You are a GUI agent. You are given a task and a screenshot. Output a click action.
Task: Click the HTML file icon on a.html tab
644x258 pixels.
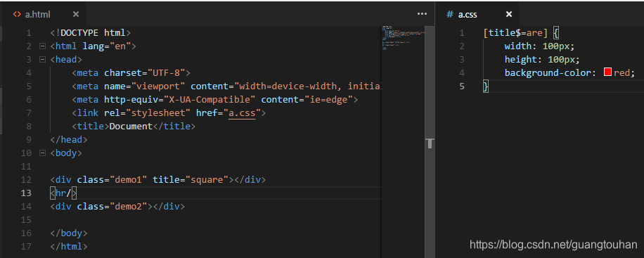[x=17, y=14]
